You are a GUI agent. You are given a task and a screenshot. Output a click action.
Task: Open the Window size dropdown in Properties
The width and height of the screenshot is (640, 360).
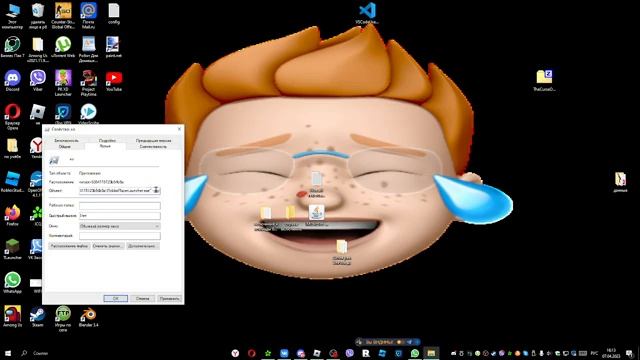point(120,226)
